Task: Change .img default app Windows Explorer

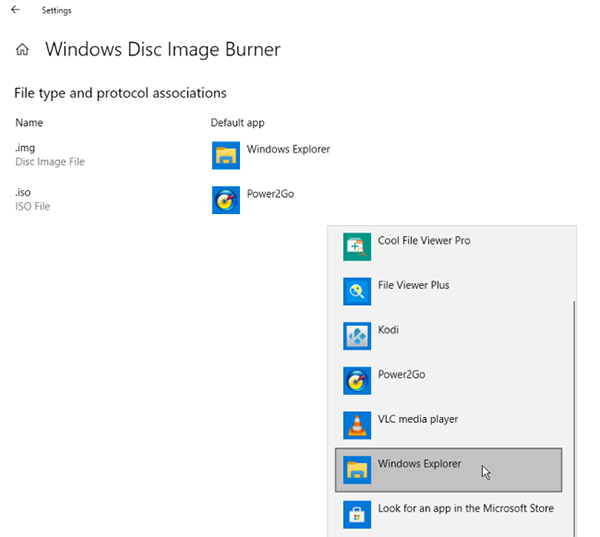Action: pos(271,155)
